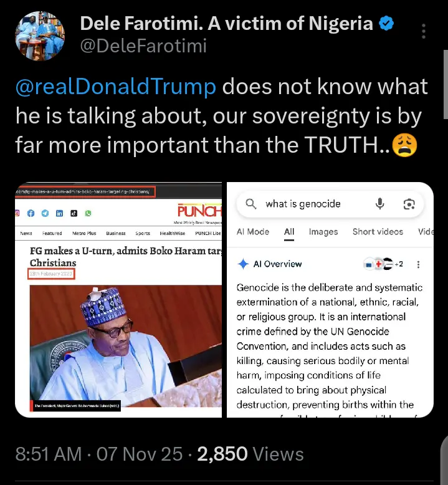The height and width of the screenshot is (485, 448).
Task: Open AI Overview three-dot options
Action: [418, 264]
